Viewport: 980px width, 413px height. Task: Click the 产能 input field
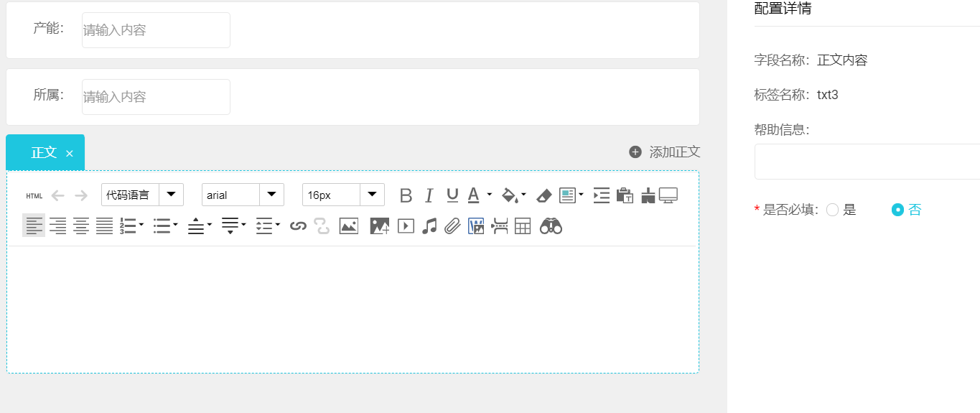[x=156, y=30]
